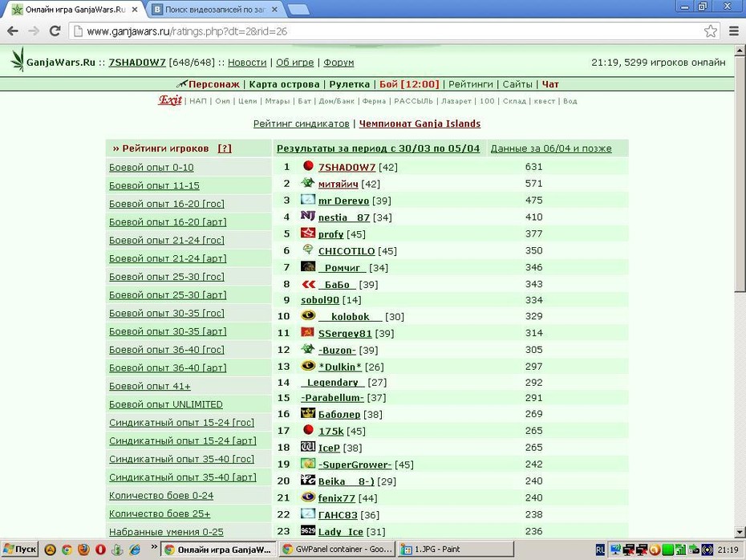Screen dimensions: 746x560
Task: Open Бой [12:00] menu item
Action: (x=409, y=84)
